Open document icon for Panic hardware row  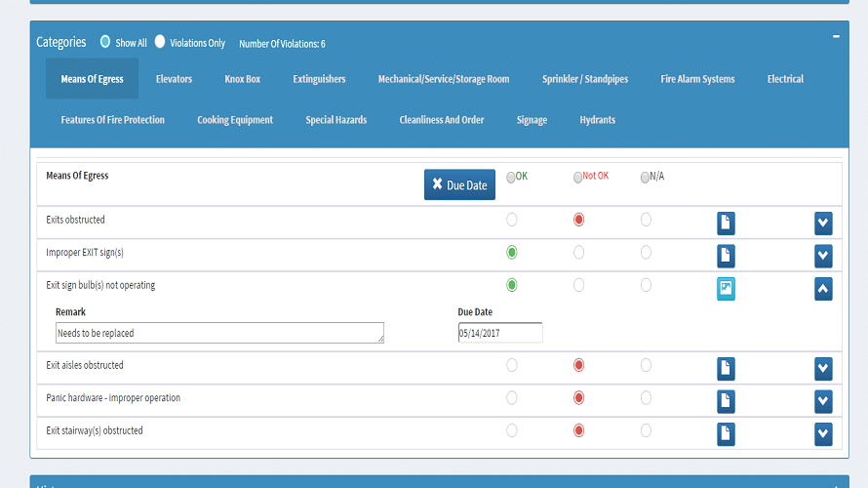point(726,401)
